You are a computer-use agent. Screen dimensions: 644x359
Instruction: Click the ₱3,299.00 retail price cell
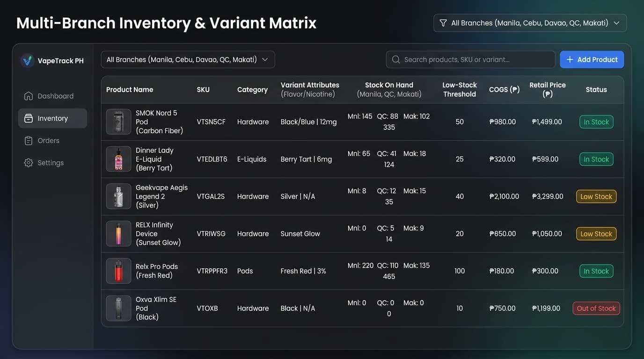tap(548, 197)
